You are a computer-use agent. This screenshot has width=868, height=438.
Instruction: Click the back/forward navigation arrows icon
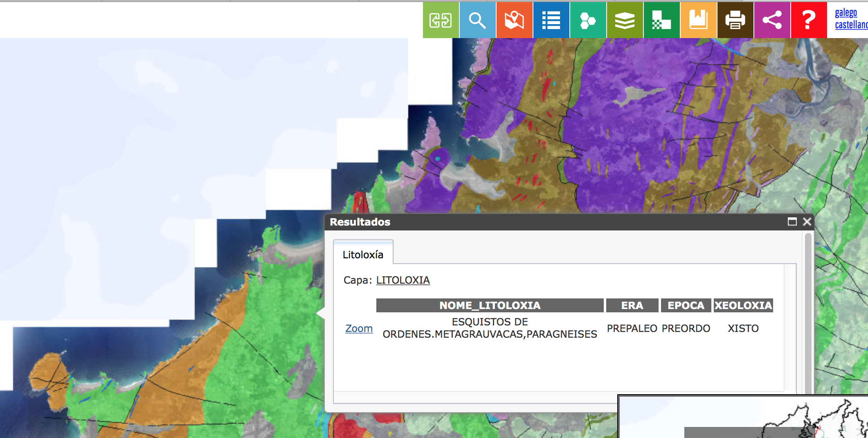(441, 20)
